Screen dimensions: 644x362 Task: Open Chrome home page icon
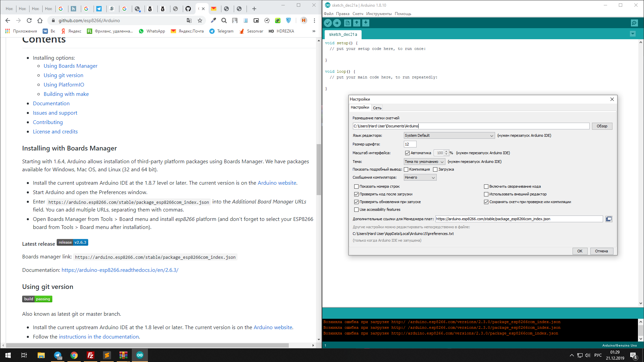pyautogui.click(x=40, y=20)
